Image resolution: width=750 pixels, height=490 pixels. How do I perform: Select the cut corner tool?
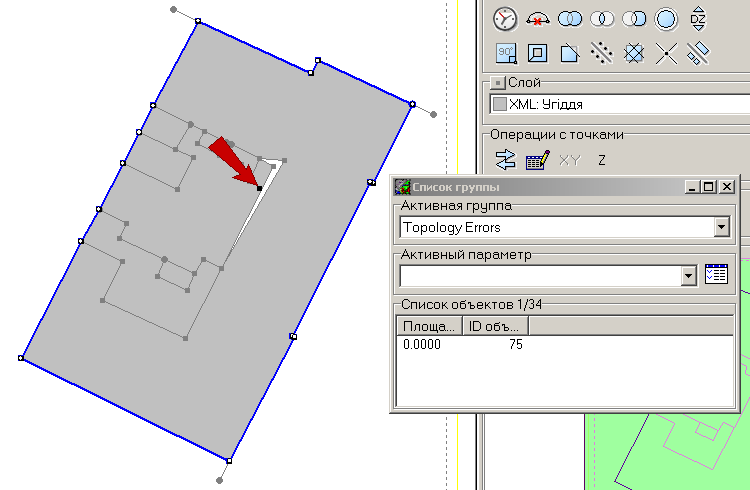point(570,53)
